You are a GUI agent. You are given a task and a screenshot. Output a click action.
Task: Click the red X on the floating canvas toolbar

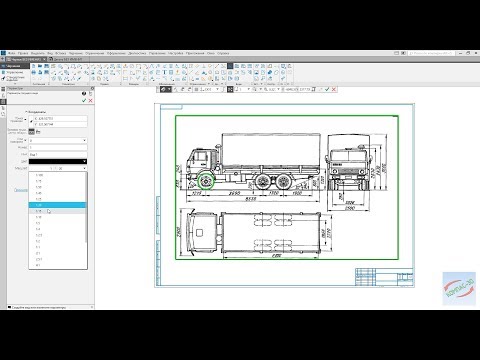point(334,89)
